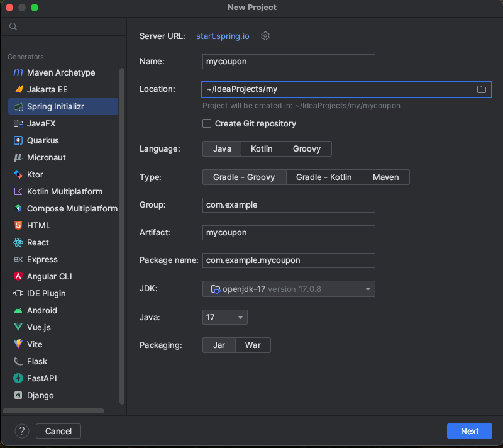Click the Kotlin Multiplatform icon
Image resolution: width=503 pixels, height=448 pixels.
coord(18,191)
